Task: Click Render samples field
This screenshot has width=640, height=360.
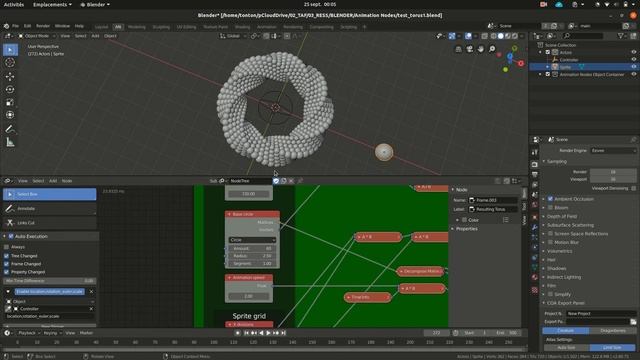Action: tap(613, 172)
